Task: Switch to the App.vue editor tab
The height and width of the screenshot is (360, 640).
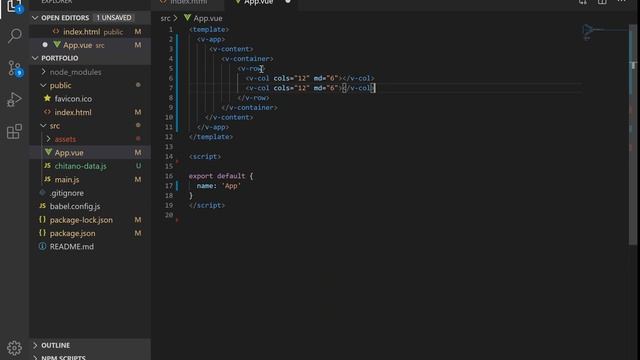Action: 261,3
